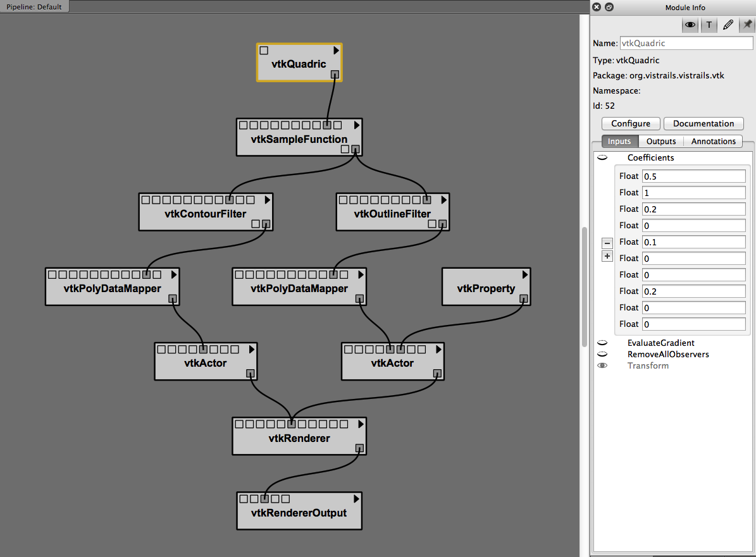The height and width of the screenshot is (557, 756).
Task: Click the first Coefficients Float field 0.5
Action: [x=693, y=176]
